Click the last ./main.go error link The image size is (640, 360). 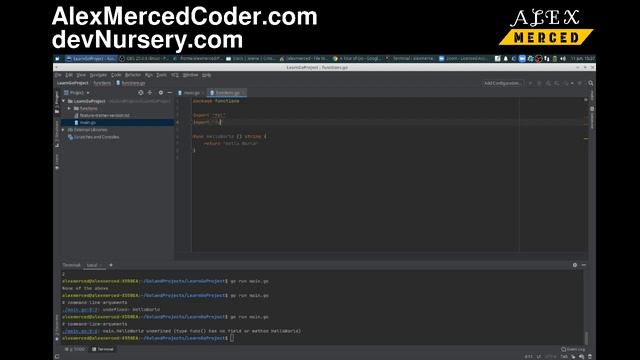(80, 331)
